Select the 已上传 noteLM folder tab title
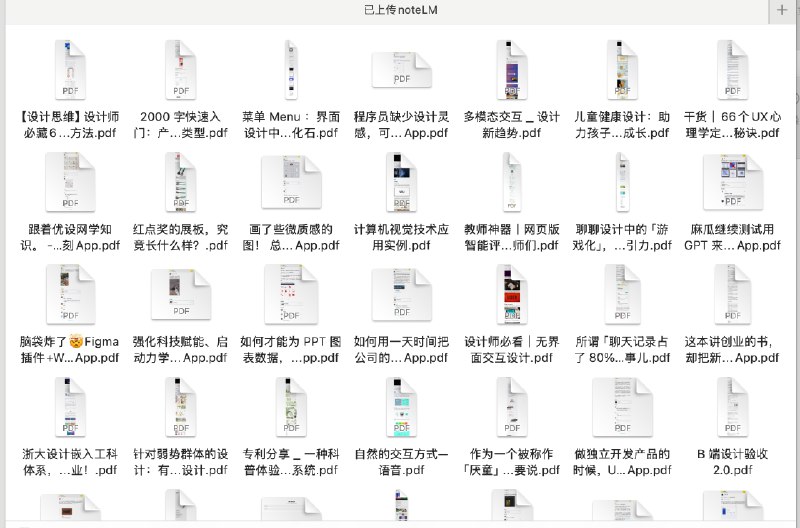Screen dimensions: 800x528 coord(401,10)
